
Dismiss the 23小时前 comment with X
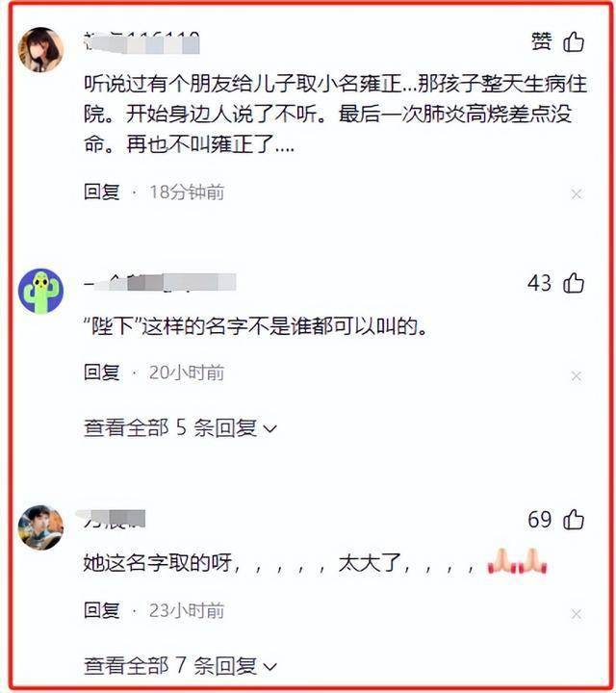[577, 614]
